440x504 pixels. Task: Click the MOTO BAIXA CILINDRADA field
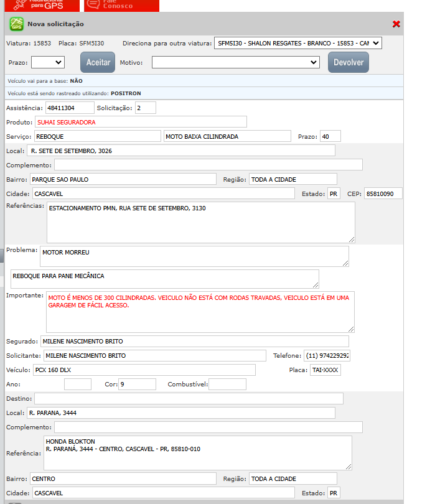point(227,136)
